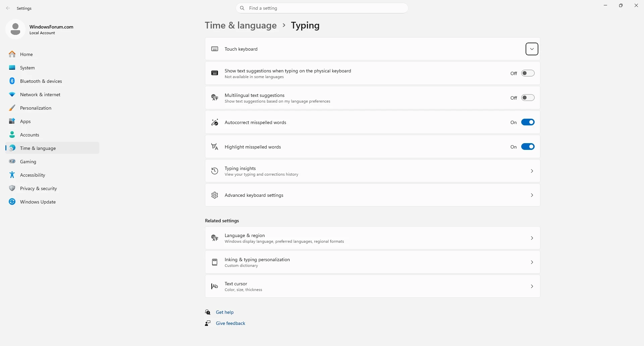The height and width of the screenshot is (346, 644).
Task: Open Privacy & security settings
Action: pyautogui.click(x=52, y=188)
